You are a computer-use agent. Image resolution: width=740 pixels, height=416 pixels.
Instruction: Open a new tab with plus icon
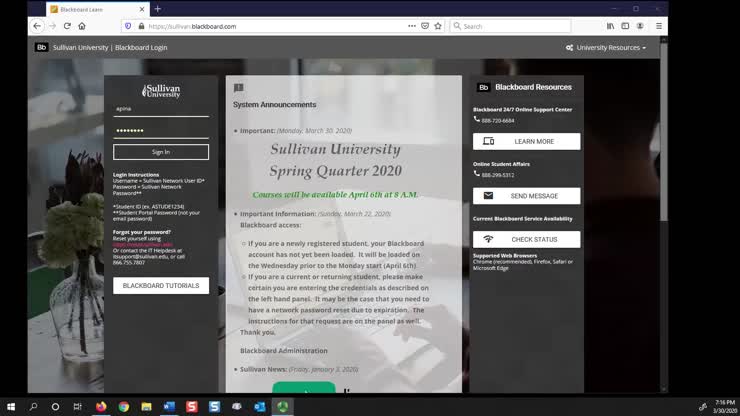point(158,9)
